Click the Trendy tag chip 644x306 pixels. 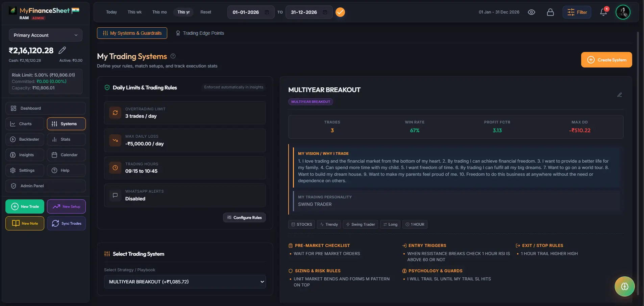[x=329, y=224]
